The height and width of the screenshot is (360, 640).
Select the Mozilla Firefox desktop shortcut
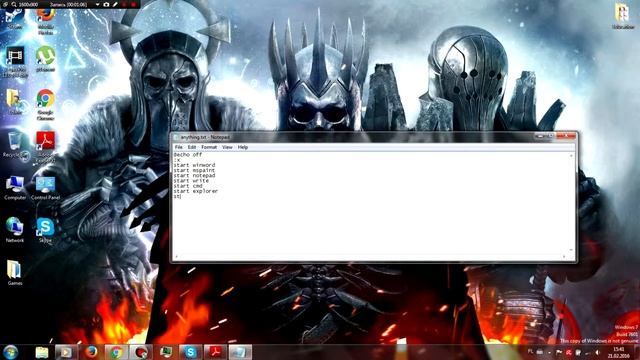45,20
